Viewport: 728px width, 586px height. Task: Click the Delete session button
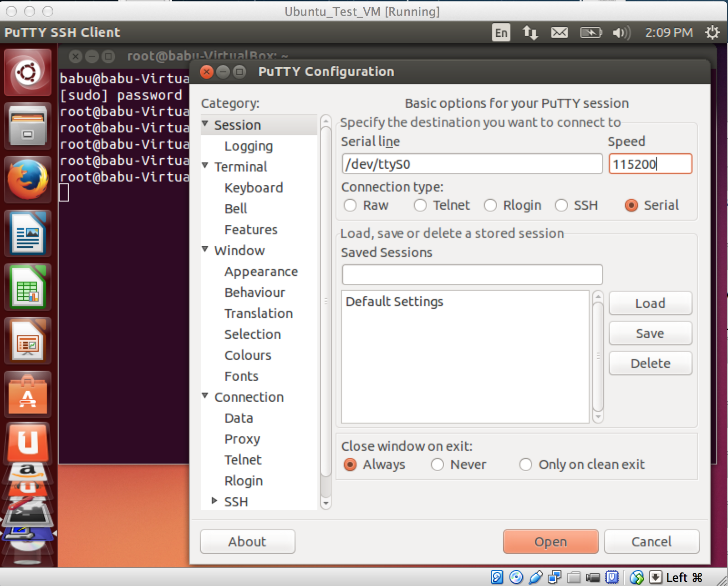point(650,364)
